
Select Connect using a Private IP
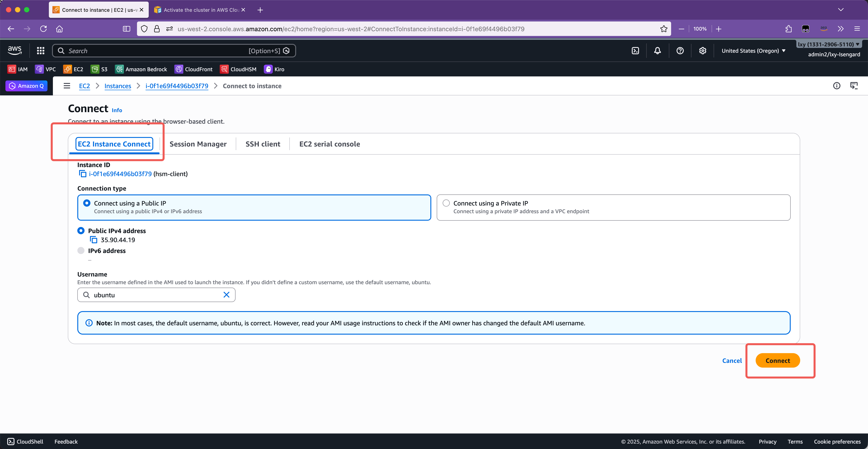click(446, 203)
